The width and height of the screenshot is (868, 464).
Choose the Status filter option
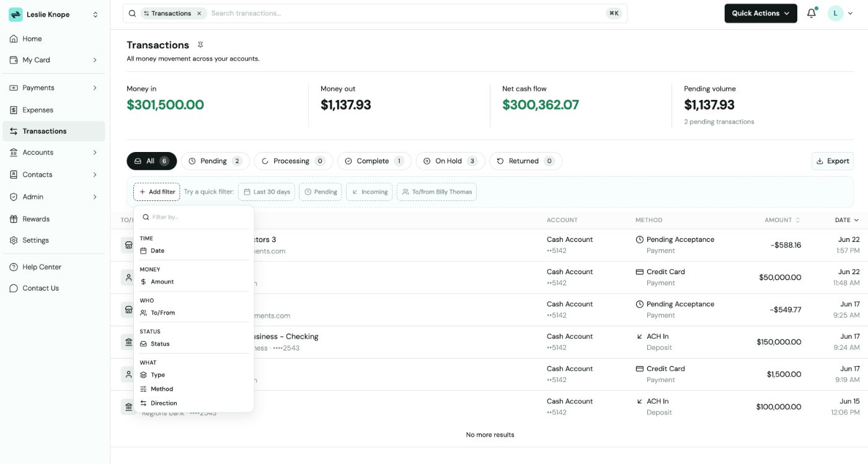[x=193, y=344]
